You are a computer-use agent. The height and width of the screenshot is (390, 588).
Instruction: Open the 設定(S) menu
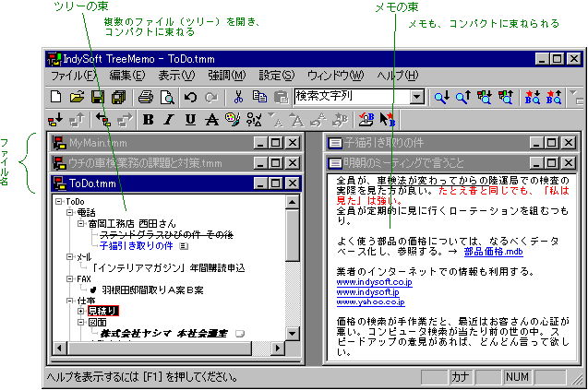click(x=277, y=76)
